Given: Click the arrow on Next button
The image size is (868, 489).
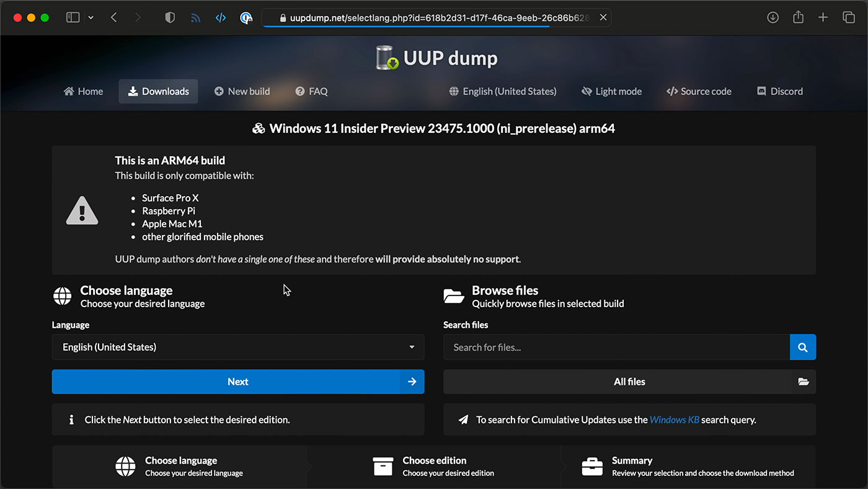Looking at the screenshot, I should (x=412, y=382).
